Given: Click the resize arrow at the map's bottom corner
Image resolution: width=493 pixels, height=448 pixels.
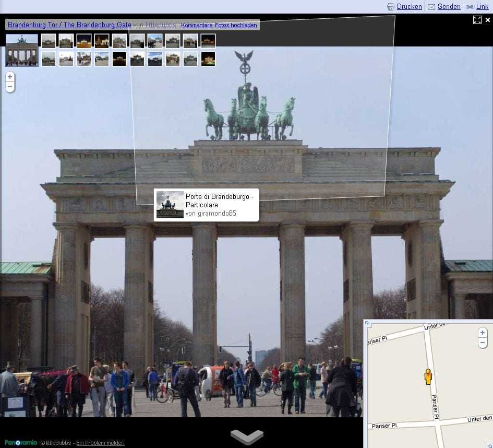Looking at the screenshot, I should point(489,444).
